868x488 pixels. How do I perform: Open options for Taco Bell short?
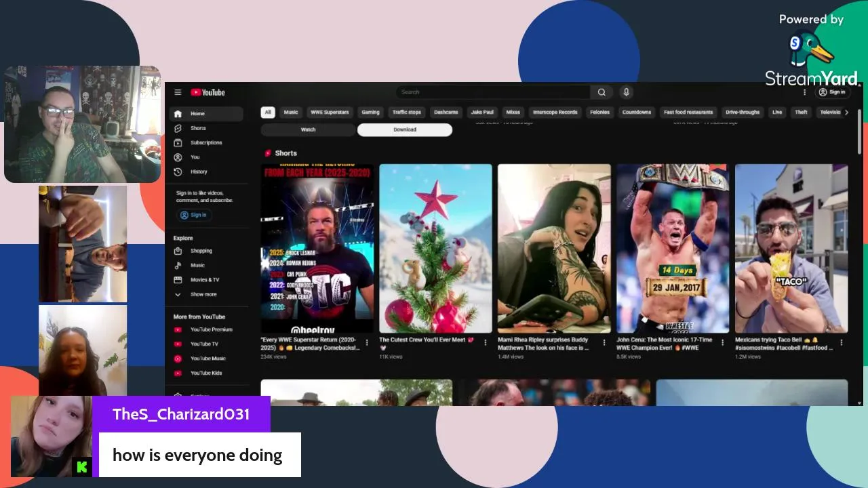pos(841,342)
